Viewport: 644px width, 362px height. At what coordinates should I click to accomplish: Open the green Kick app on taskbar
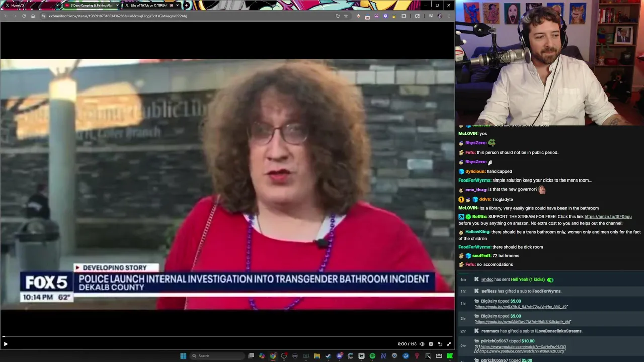pos(450,356)
